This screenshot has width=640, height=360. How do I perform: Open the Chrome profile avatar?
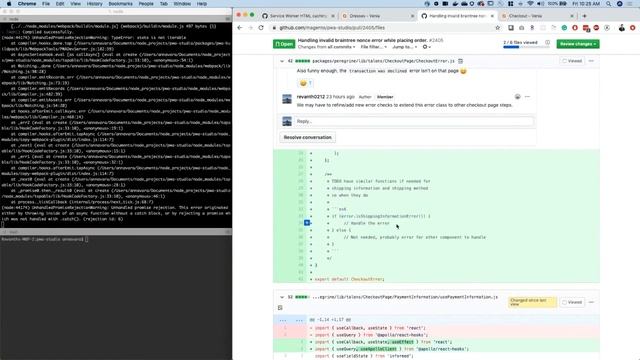point(622,28)
